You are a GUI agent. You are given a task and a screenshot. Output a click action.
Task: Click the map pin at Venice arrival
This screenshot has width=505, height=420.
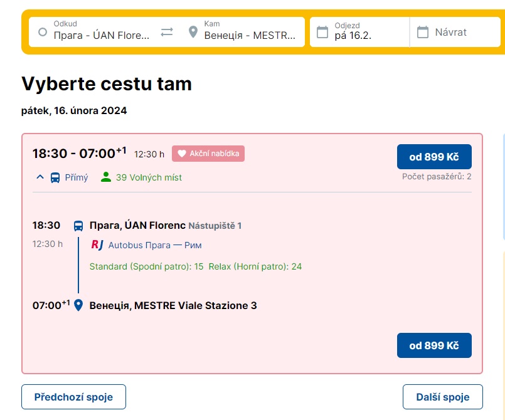(78, 305)
